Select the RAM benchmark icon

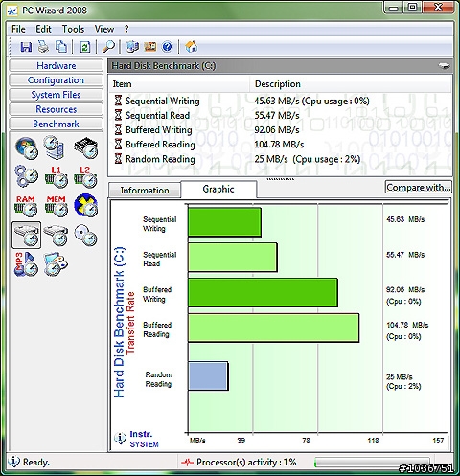[26, 206]
